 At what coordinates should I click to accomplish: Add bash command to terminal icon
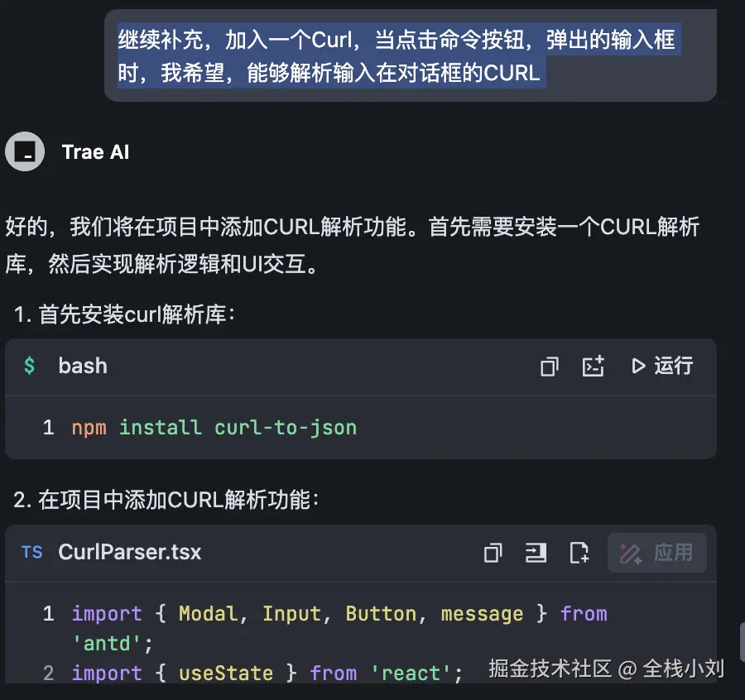tap(593, 367)
